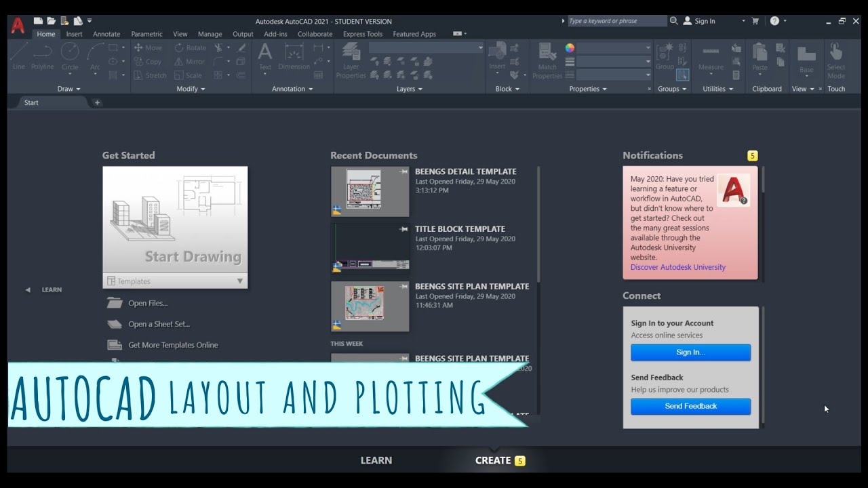Screen dimensions: 868x488
Task: Click the LEARN page button at bottom
Action: coord(376,460)
